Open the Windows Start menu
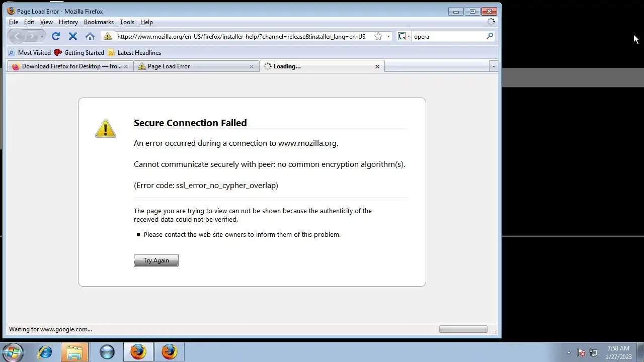 coord(13,352)
